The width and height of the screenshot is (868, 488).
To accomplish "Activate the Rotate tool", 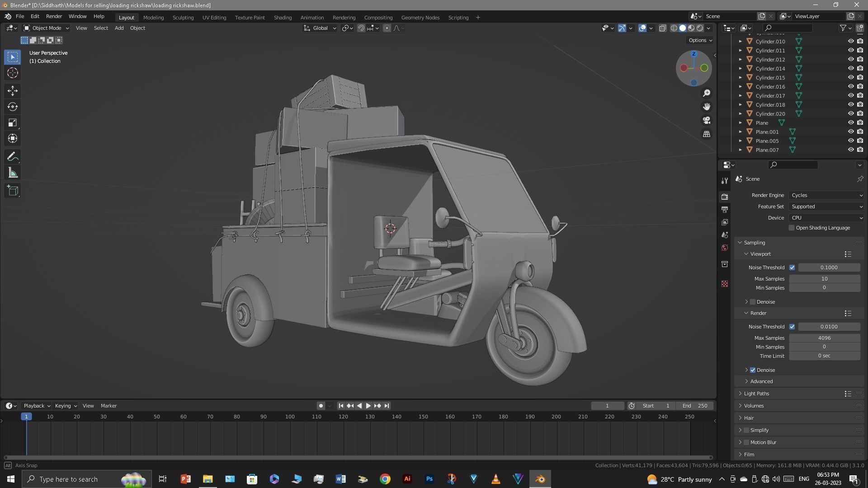I will pos(13,107).
